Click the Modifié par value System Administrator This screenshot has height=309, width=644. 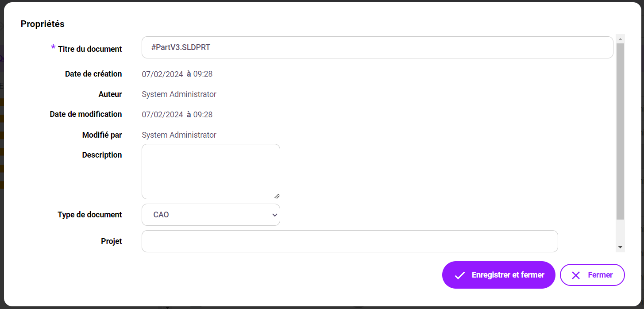pyautogui.click(x=179, y=135)
